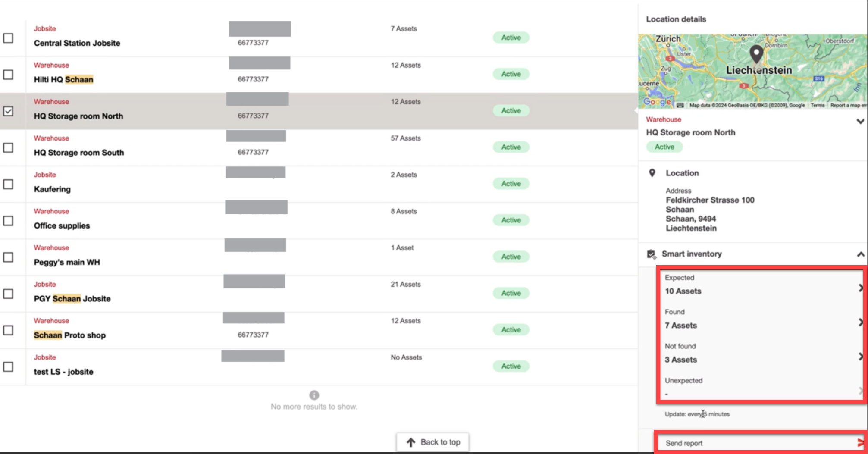Click the info icon above No more results
This screenshot has height=454, width=868.
[314, 395]
